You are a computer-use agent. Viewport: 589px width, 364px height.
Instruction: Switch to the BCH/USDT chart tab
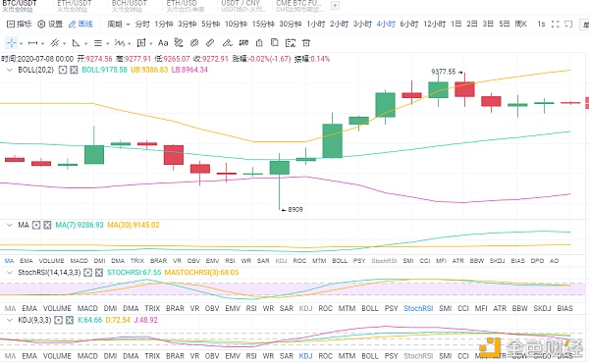click(129, 6)
